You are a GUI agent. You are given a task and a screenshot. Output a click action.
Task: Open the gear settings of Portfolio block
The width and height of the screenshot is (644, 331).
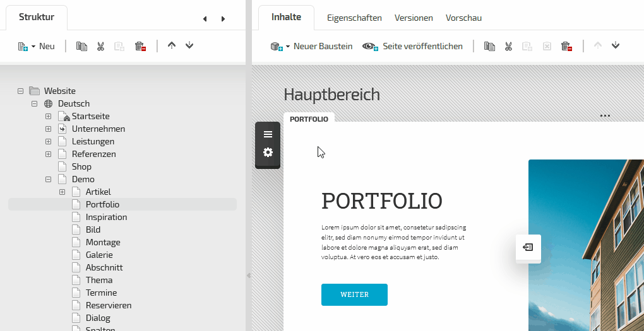pos(268,153)
